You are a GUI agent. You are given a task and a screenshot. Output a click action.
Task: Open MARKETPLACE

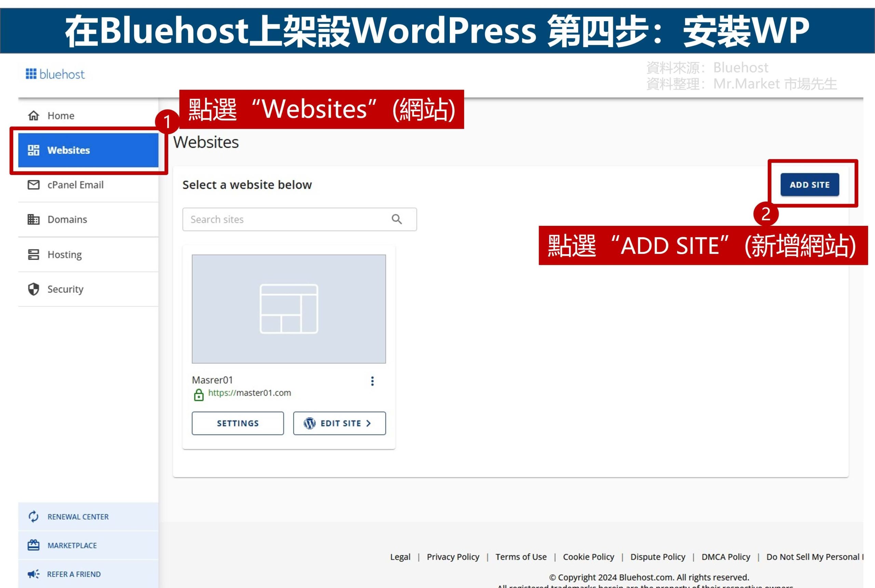click(x=88, y=545)
